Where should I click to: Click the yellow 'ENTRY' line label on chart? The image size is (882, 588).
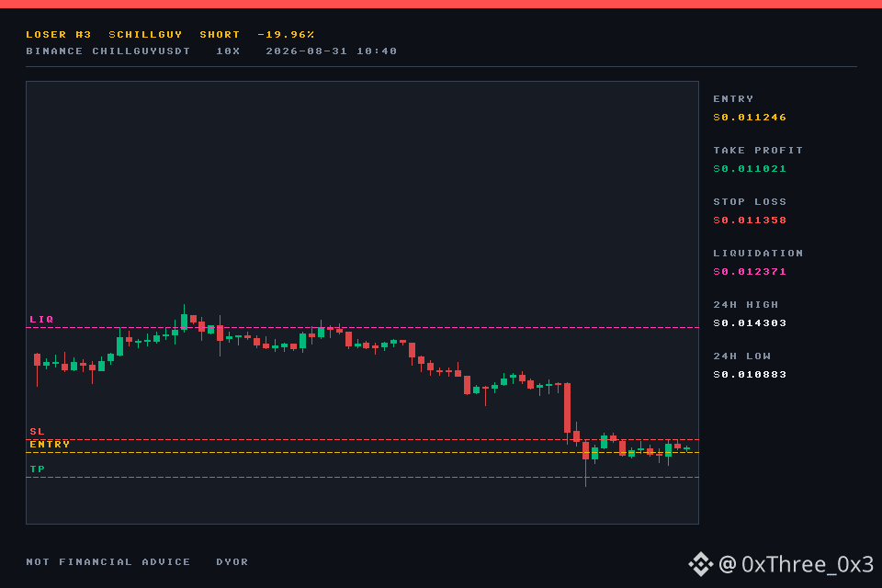tap(50, 445)
